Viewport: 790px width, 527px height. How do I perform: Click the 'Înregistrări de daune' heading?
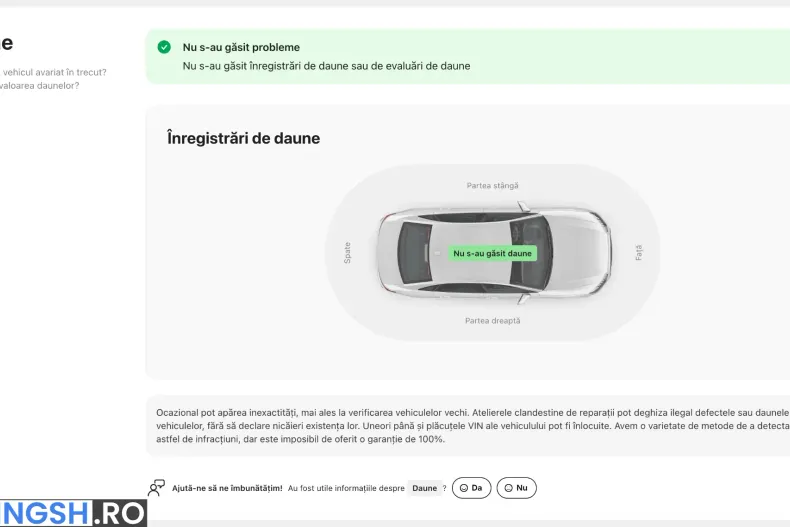point(243,138)
